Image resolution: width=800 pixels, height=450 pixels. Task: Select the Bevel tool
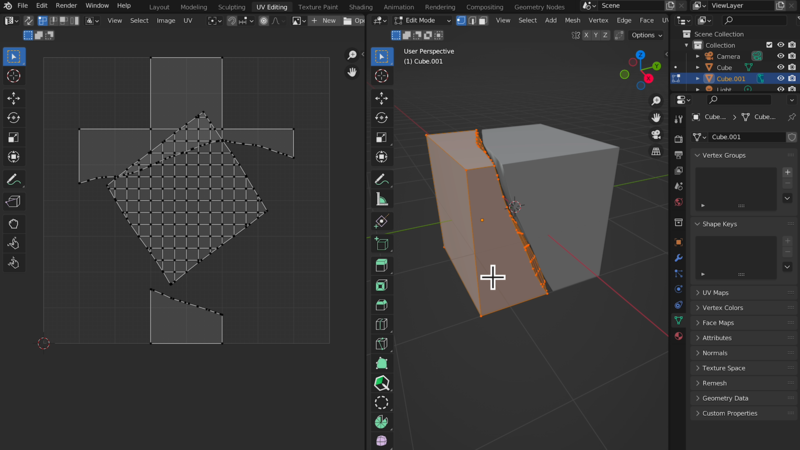coord(382,305)
